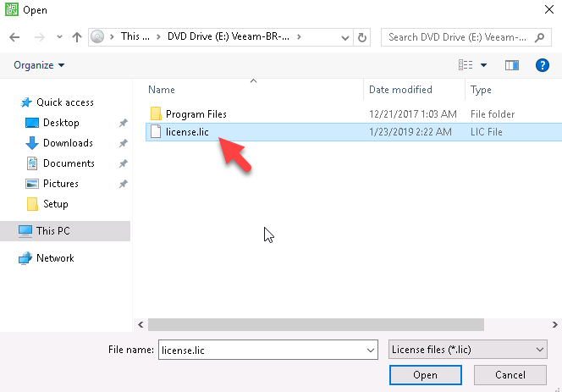Sort by Date modified column header
Screen dimensions: 562x392
point(400,90)
